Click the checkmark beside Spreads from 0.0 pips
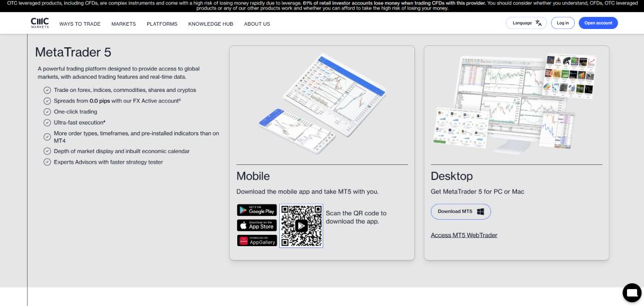The width and height of the screenshot is (644, 306). [x=47, y=101]
